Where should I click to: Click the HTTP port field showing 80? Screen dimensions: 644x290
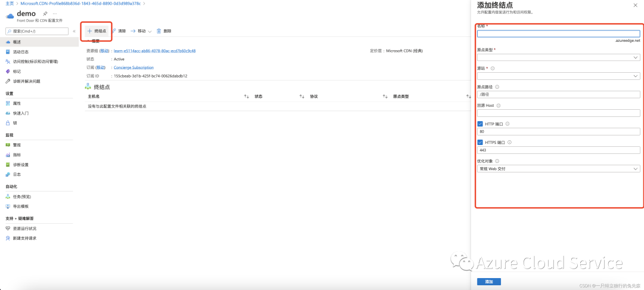(x=559, y=132)
